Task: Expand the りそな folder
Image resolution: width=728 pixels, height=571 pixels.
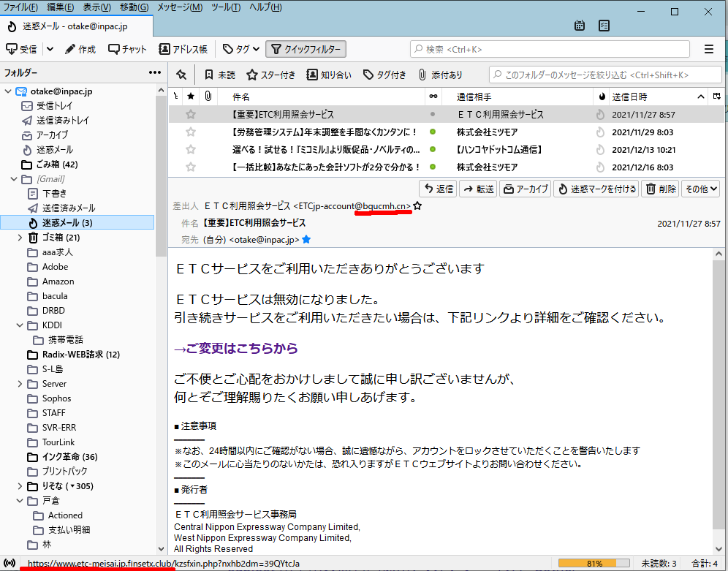Action: click(20, 486)
